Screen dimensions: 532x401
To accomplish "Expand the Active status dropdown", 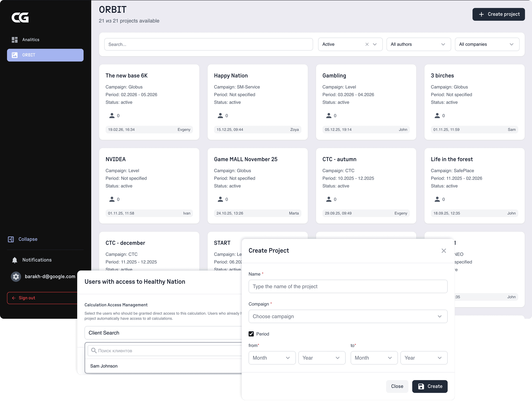I will (375, 44).
